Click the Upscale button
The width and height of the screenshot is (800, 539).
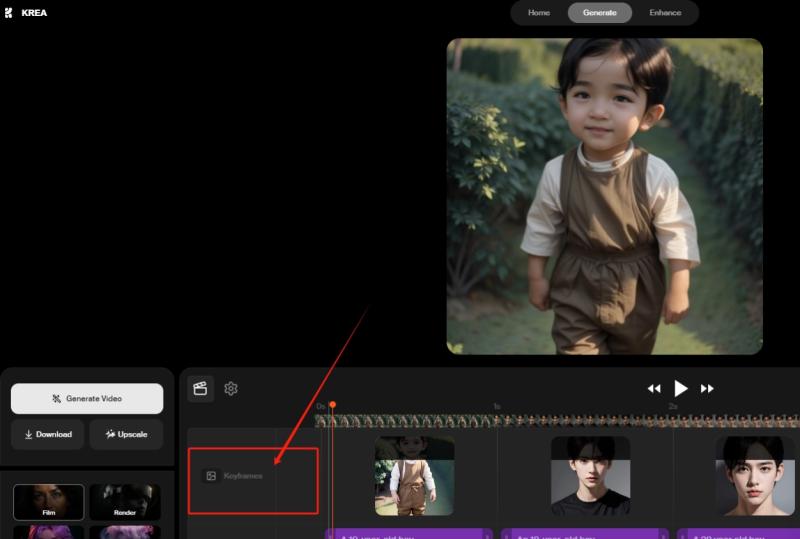click(126, 434)
